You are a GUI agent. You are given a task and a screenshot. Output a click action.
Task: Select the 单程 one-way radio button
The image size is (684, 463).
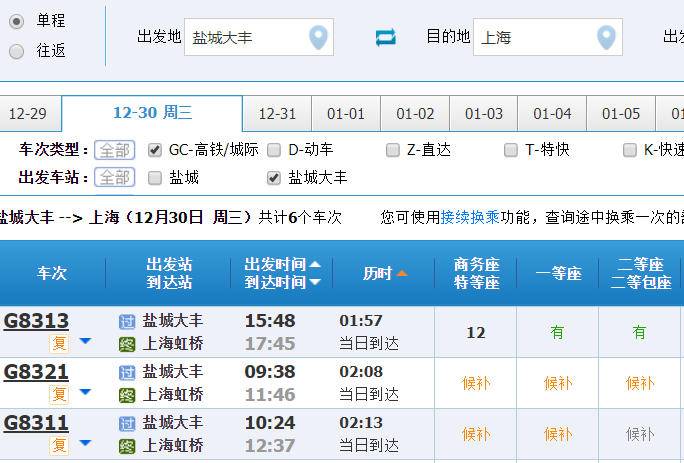click(x=17, y=21)
